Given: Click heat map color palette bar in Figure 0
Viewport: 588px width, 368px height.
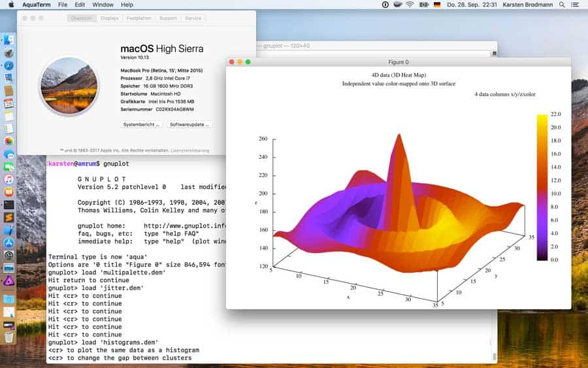Looking at the screenshot, I should [x=542, y=187].
